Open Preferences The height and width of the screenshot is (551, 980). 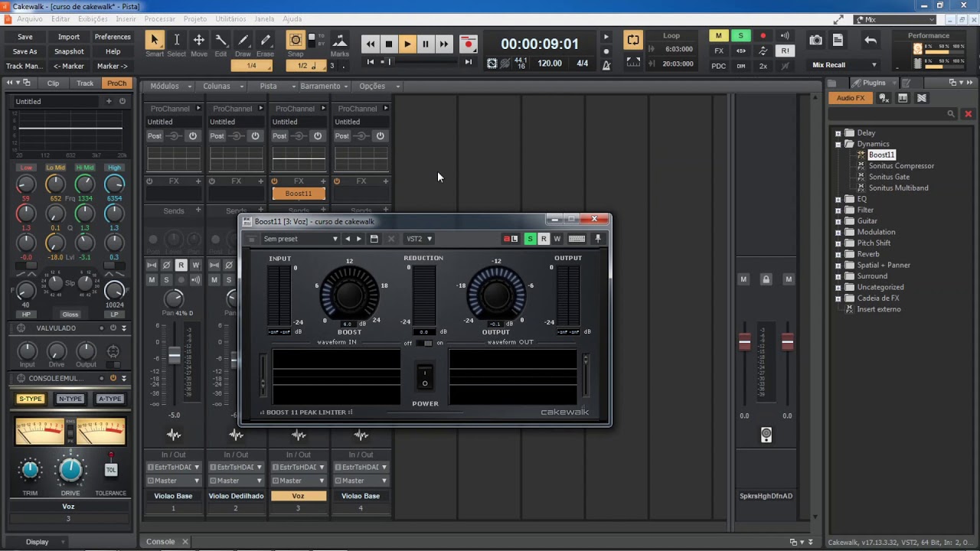113,37
